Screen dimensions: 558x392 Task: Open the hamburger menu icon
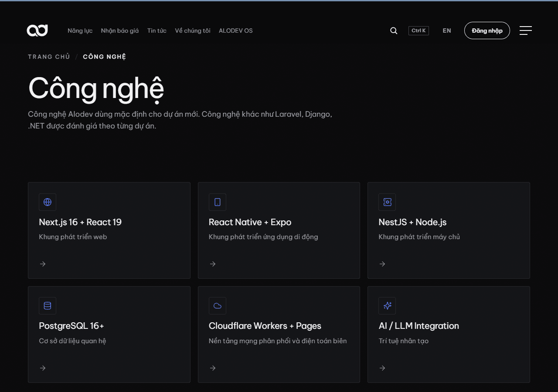tap(526, 30)
